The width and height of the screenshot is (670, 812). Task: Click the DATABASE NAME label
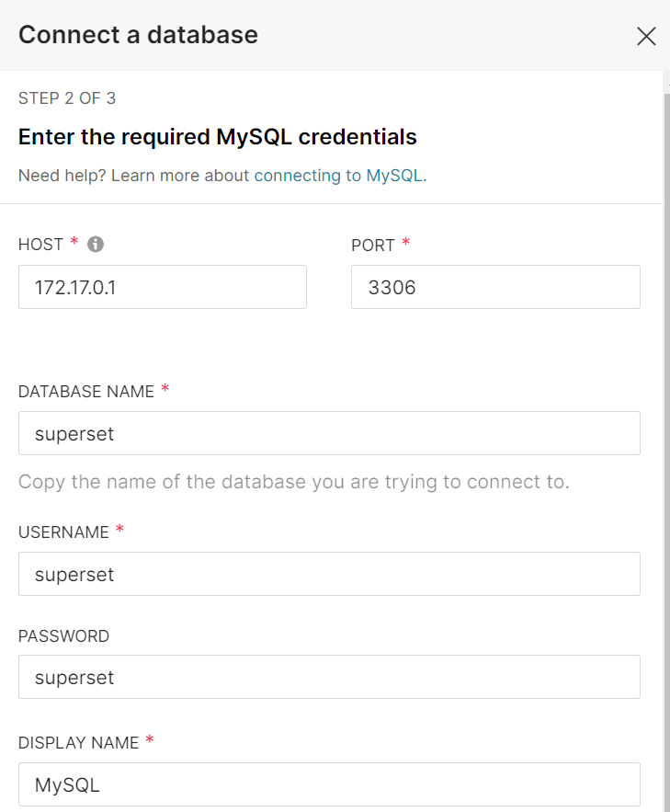point(86,391)
